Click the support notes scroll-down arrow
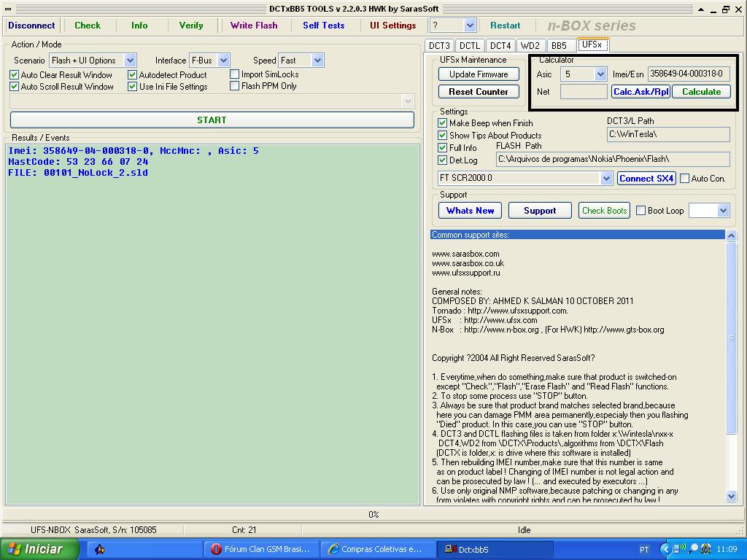 [731, 496]
